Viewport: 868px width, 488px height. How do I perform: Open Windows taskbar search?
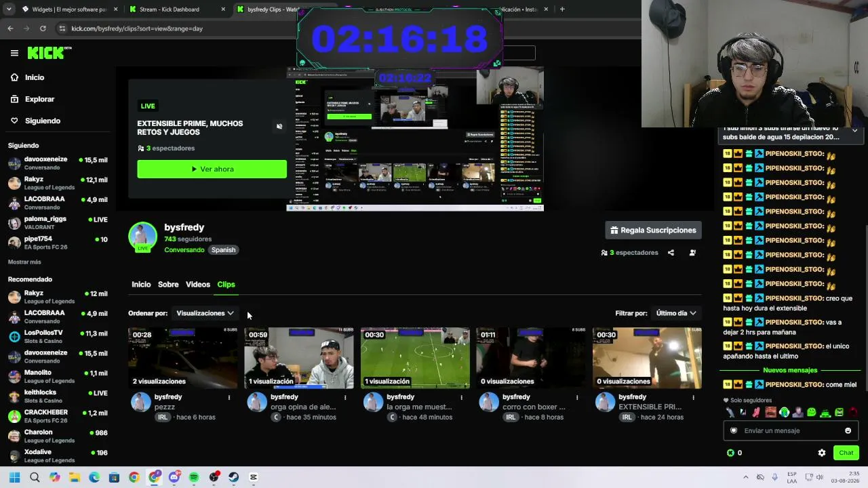click(x=35, y=477)
